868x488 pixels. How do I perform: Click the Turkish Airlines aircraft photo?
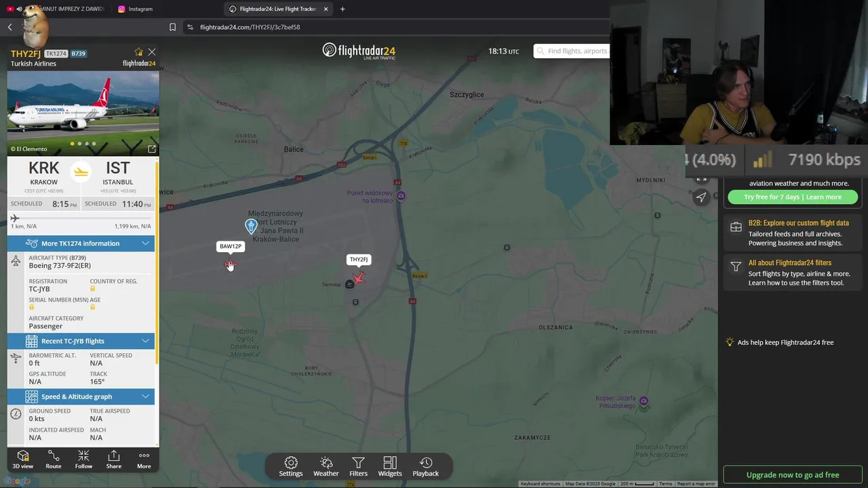[83, 113]
